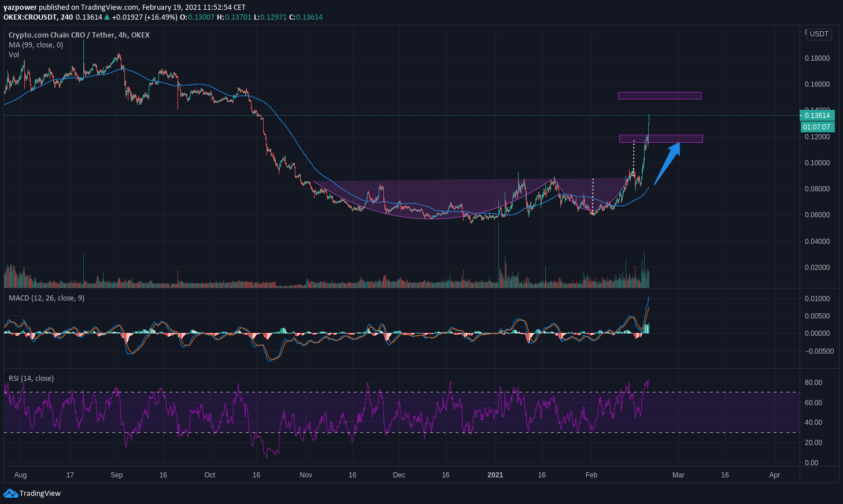Click the lower purple target zone near 0.12000
843x504 pixels.
[661, 139]
